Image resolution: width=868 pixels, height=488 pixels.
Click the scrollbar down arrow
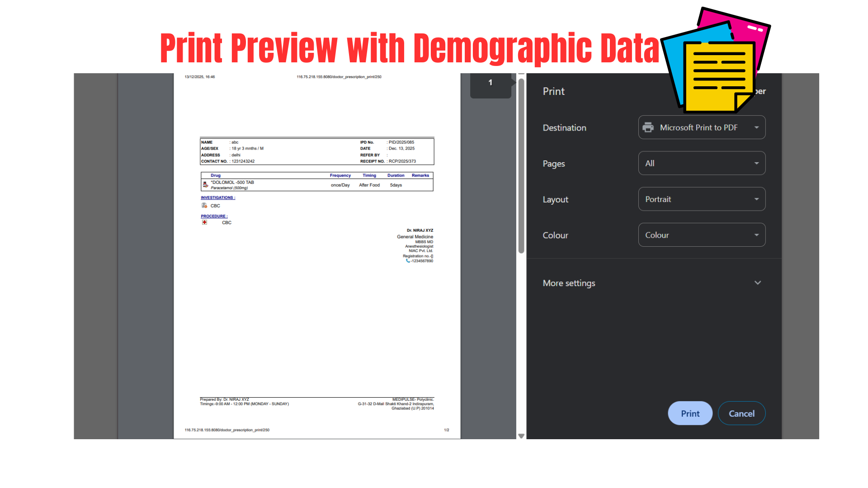pos(521,436)
